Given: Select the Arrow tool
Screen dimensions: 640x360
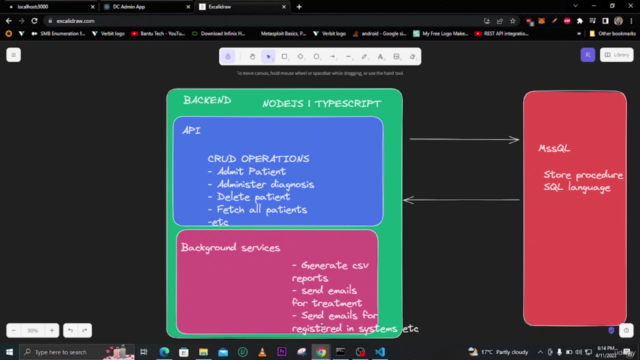Looking at the screenshot, I should coord(333,57).
